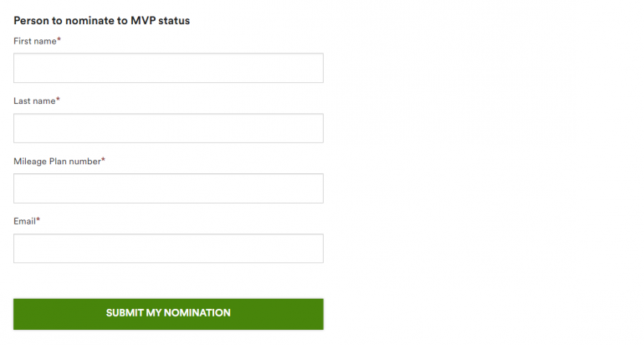Click the required asterisk beside Email
The width and height of the screenshot is (644, 345).
[38, 220]
